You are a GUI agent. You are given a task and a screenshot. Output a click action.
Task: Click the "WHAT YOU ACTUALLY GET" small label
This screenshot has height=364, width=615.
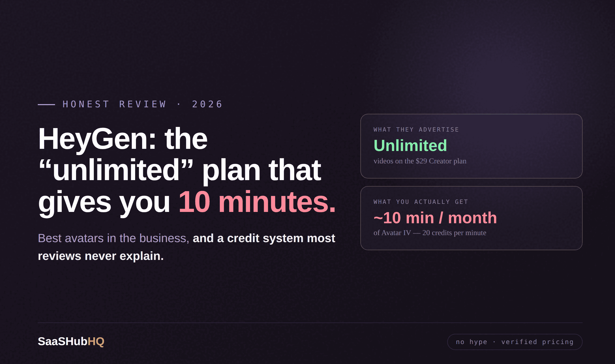pyautogui.click(x=421, y=202)
